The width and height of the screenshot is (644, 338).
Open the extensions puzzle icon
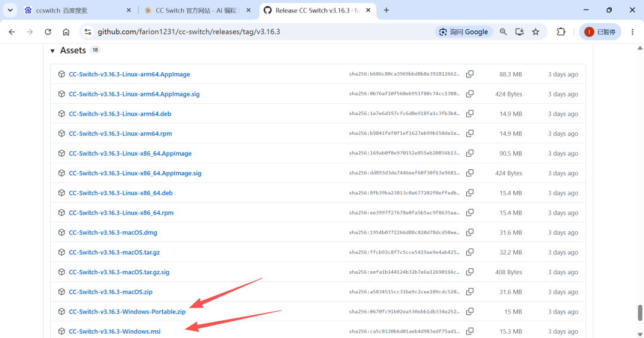click(x=561, y=32)
